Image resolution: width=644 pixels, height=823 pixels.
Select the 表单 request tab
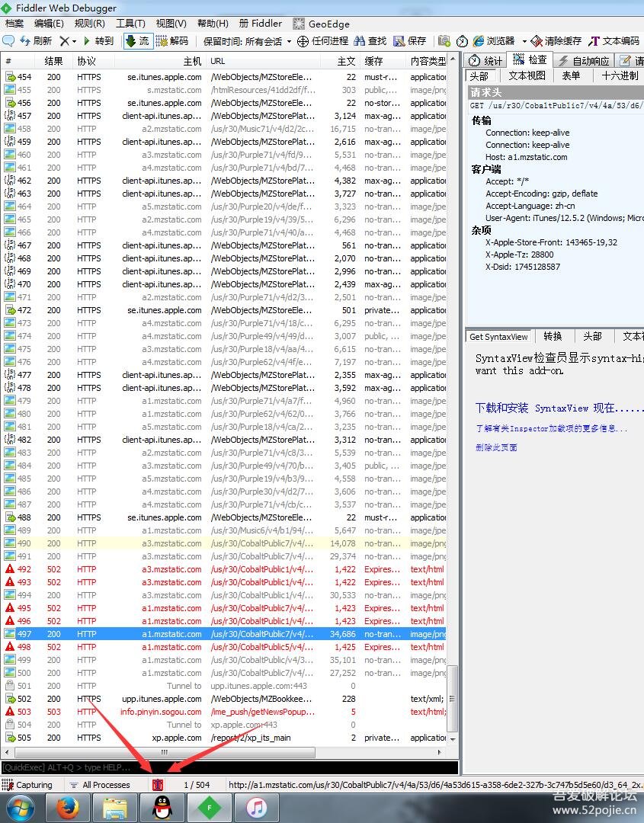point(571,75)
